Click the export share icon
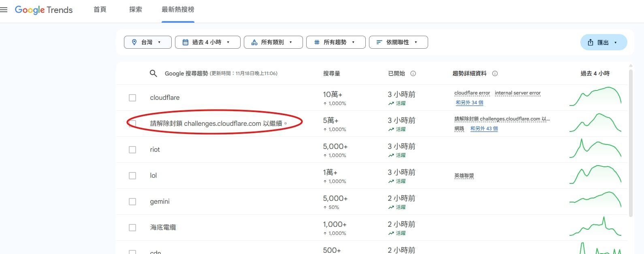Viewport: 644px width, 254px height. tap(591, 42)
